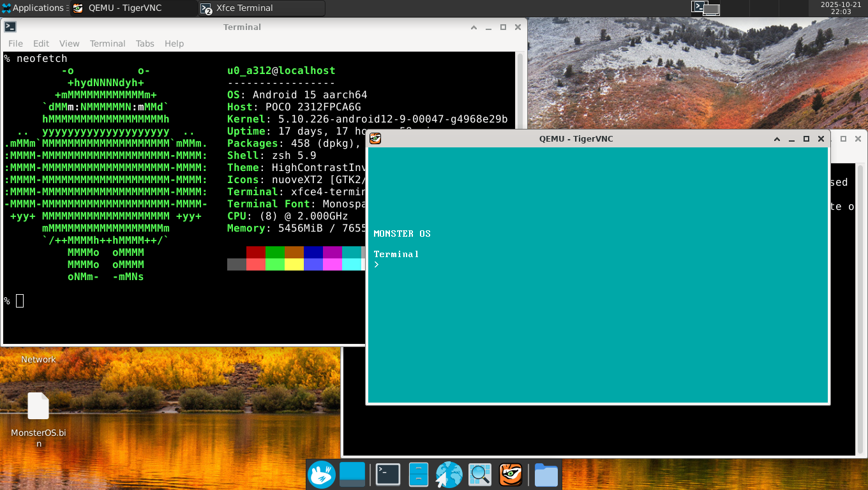Click the workspace switcher in the top panel
This screenshot has height=490, width=868.
[705, 8]
